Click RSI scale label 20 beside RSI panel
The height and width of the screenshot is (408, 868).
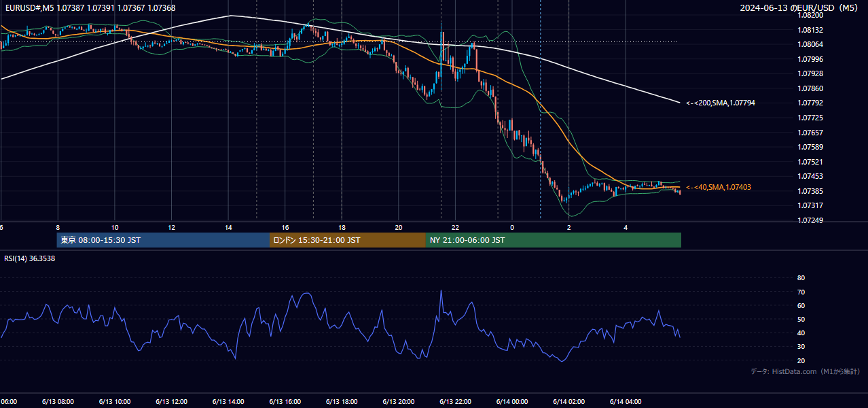[x=801, y=360]
